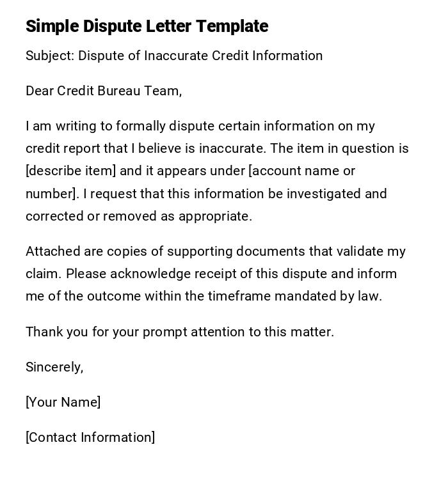448x477 pixels.
Task: Click the [Contact Information] placeholder
Action: point(90,437)
